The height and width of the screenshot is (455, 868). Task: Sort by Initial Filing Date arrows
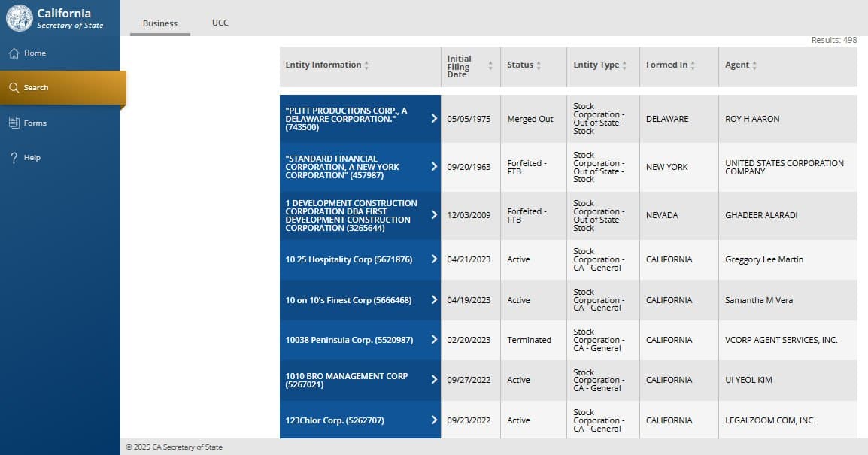point(490,65)
